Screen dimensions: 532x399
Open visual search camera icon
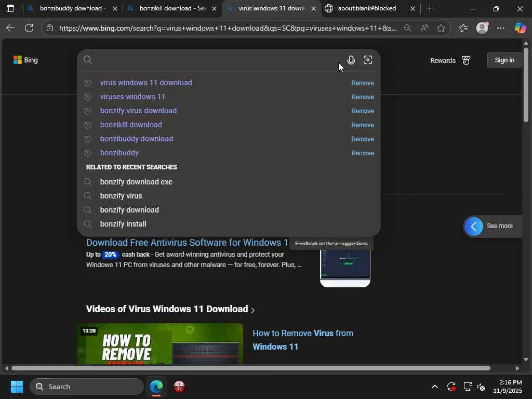click(x=368, y=60)
